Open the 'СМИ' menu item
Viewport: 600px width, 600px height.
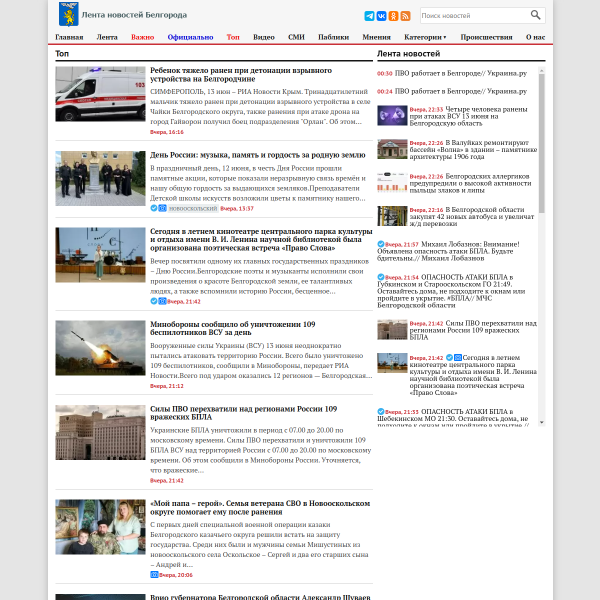coord(296,37)
